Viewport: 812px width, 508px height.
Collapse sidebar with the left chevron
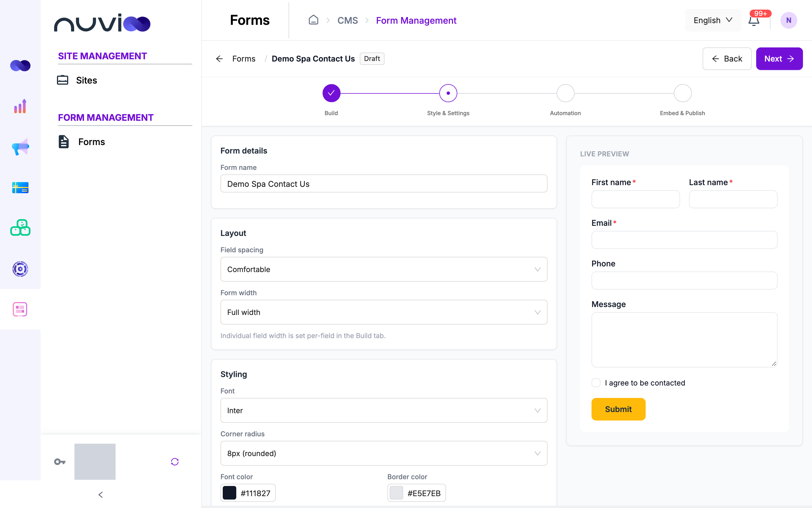(101, 494)
